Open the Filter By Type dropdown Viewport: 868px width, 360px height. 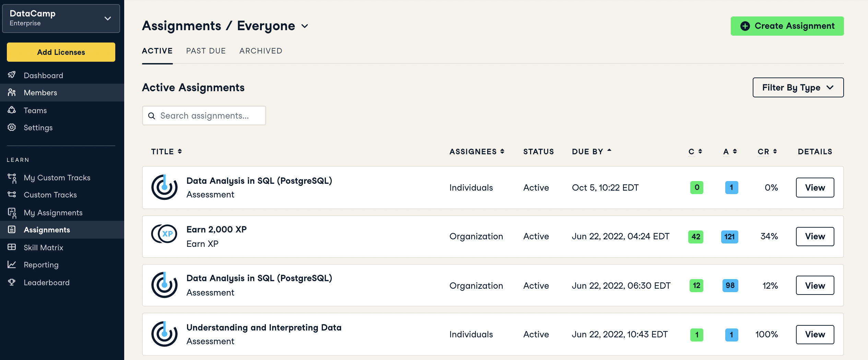(798, 87)
